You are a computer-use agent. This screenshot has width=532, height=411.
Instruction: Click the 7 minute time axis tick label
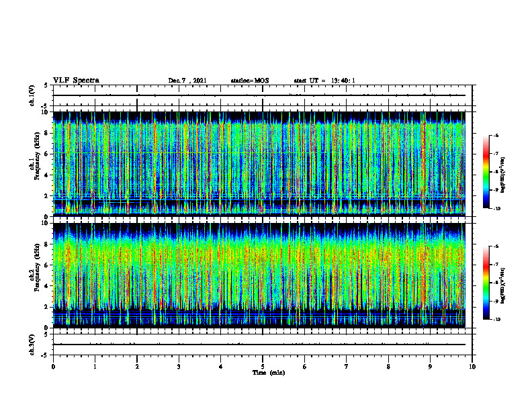pyautogui.click(x=347, y=367)
